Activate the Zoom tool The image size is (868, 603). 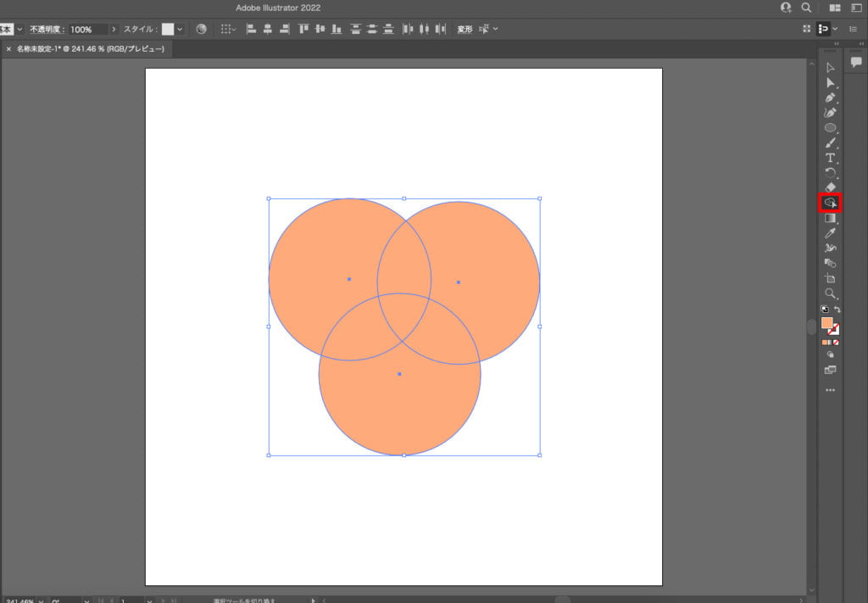tap(830, 293)
